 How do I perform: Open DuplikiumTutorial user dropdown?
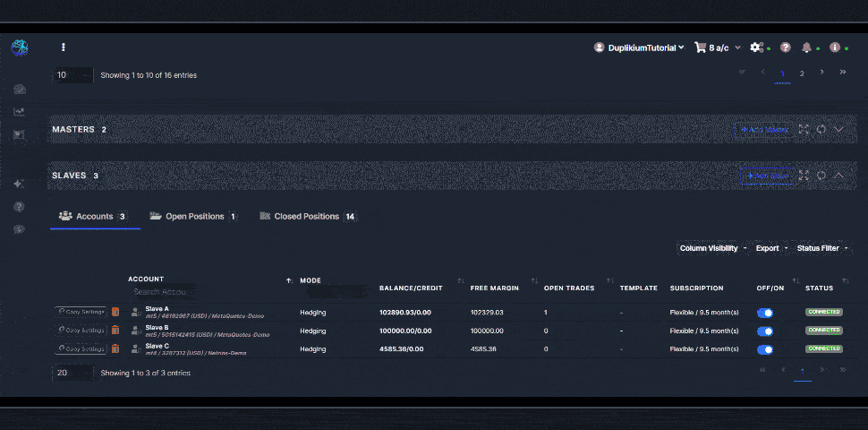(640, 47)
